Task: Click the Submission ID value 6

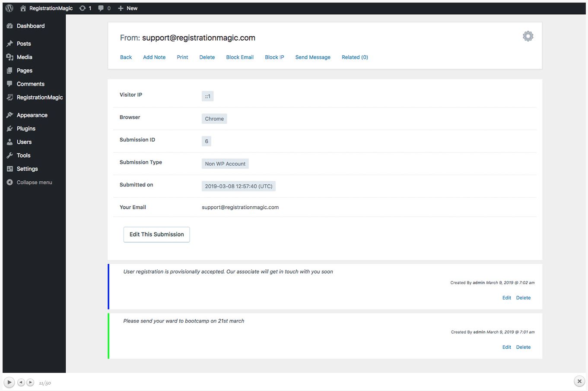Action: [207, 141]
